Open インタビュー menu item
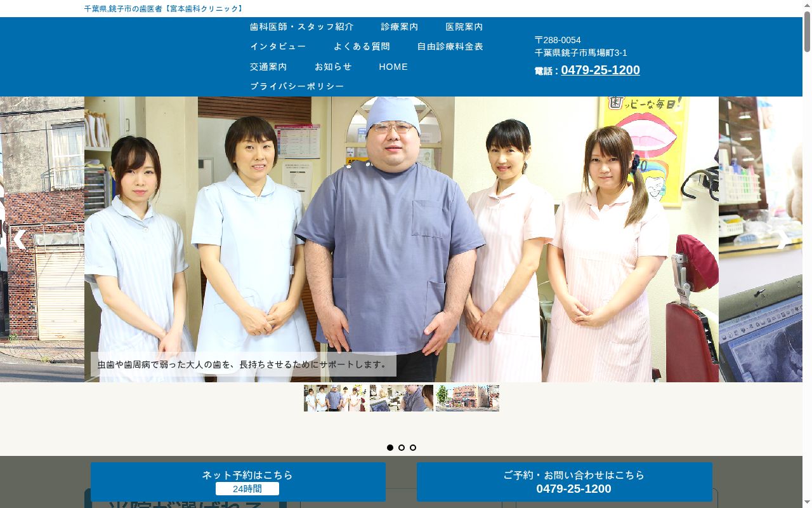The height and width of the screenshot is (508, 812). click(x=278, y=46)
